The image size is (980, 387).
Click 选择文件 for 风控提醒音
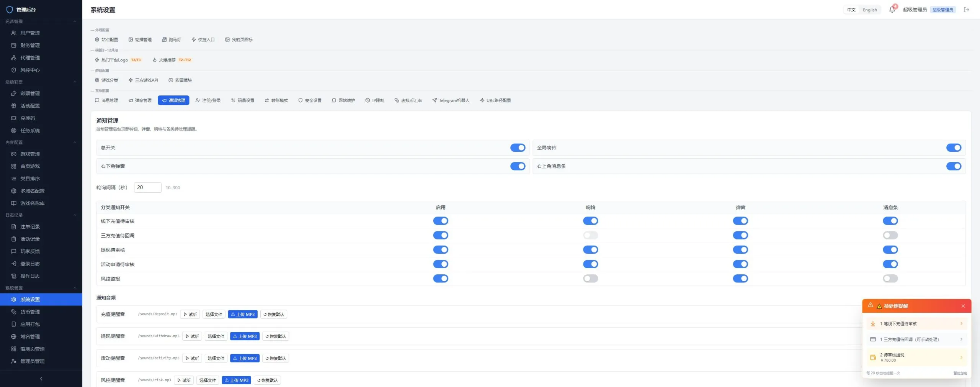pos(208,380)
